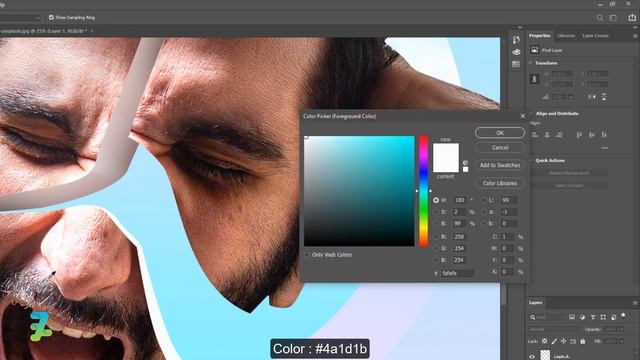Collapse the Transform section
Image resolution: width=640 pixels, height=360 pixels.
(531, 63)
